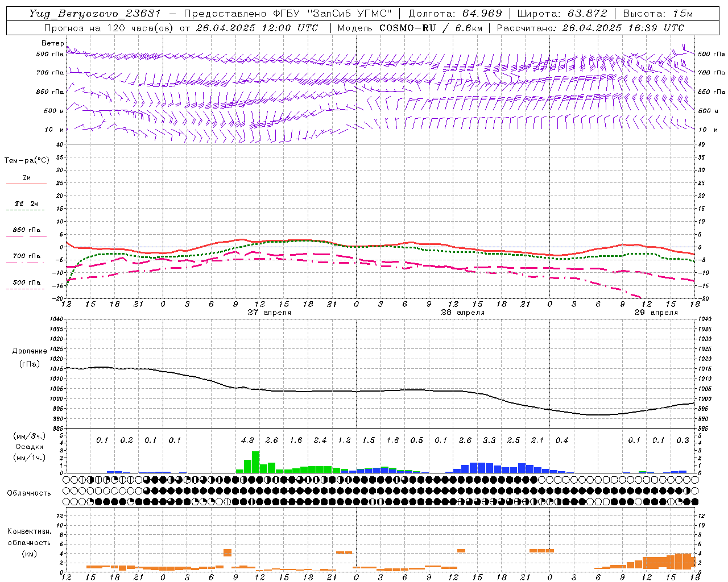The height and width of the screenshot is (582, 728).
Task: Click the tallest green precipitation bar
Action: click(255, 462)
